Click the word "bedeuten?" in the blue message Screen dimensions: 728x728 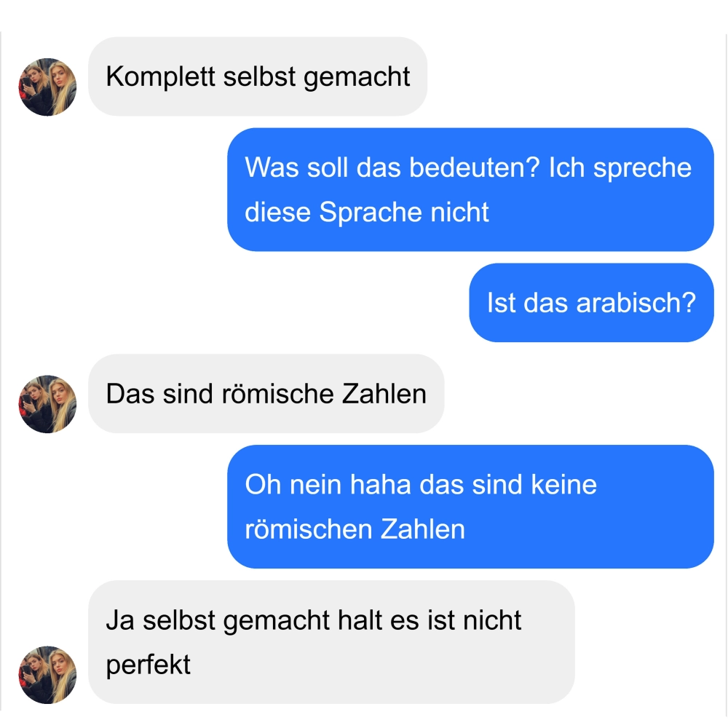(x=475, y=167)
